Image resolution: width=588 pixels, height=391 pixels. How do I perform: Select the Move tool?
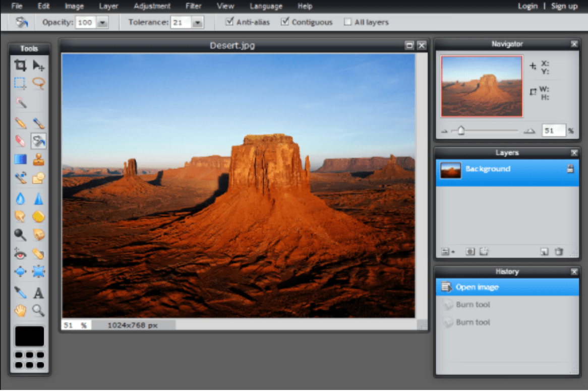pyautogui.click(x=38, y=66)
